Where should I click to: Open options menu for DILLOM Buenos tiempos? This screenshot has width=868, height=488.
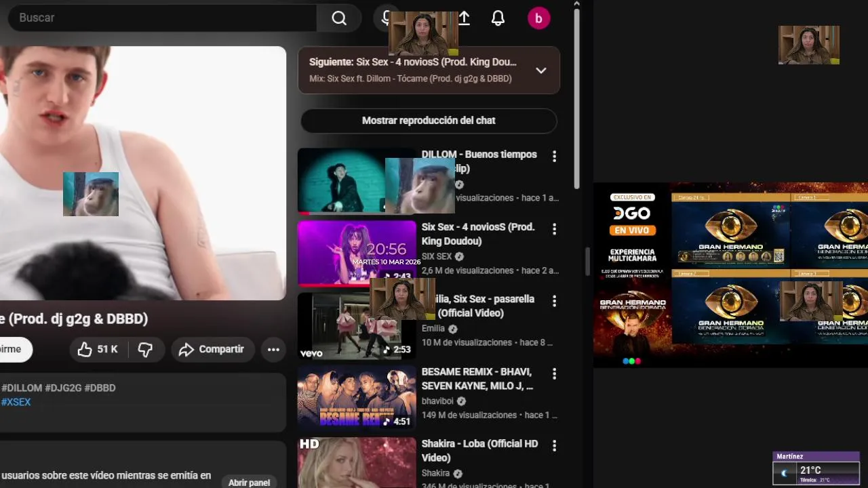554,157
